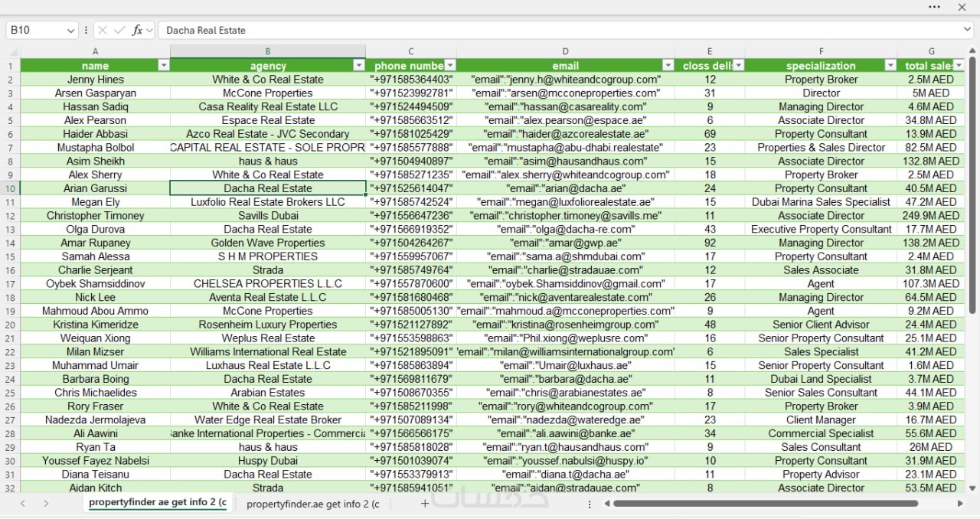Click the next sheet navigation arrow
This screenshot has width=980, height=519.
pos(46,504)
